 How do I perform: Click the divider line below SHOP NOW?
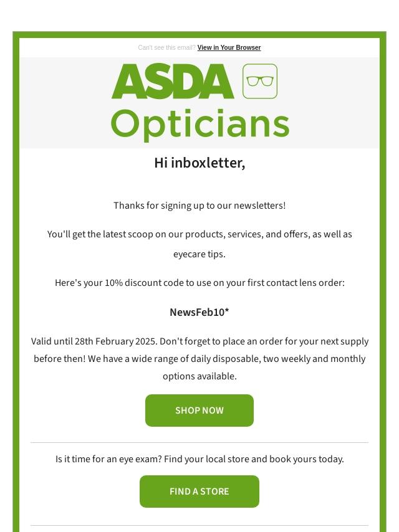199,442
